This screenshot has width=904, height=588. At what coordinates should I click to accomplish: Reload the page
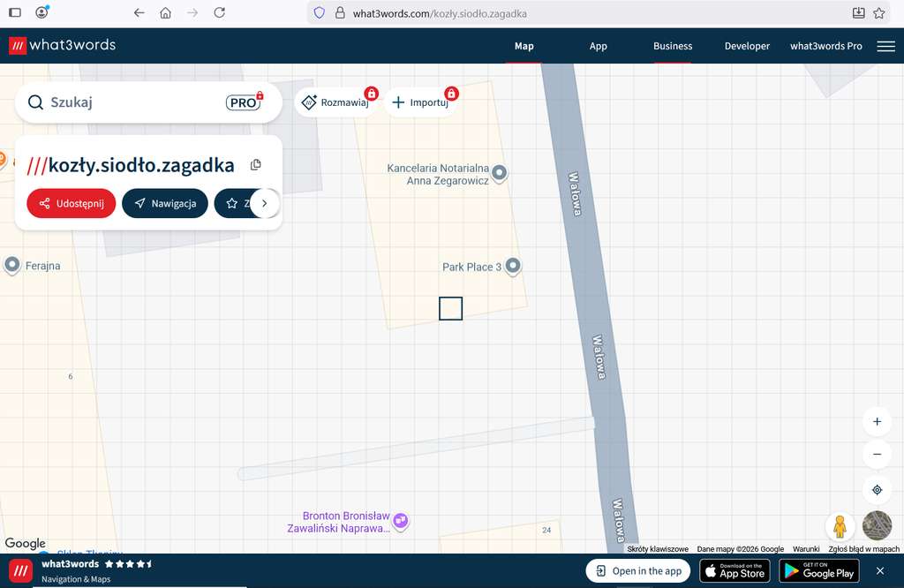219,12
